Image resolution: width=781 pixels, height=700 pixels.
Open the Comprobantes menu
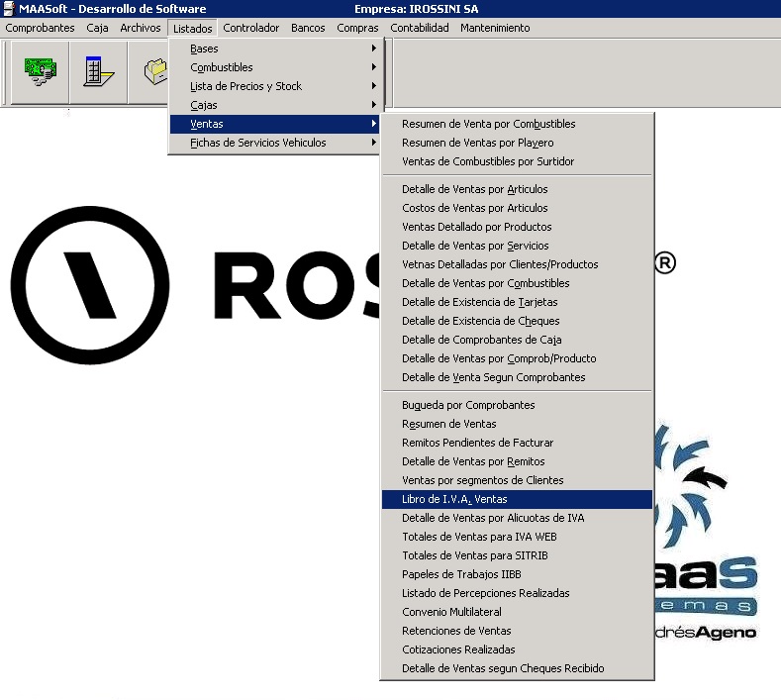click(40, 28)
